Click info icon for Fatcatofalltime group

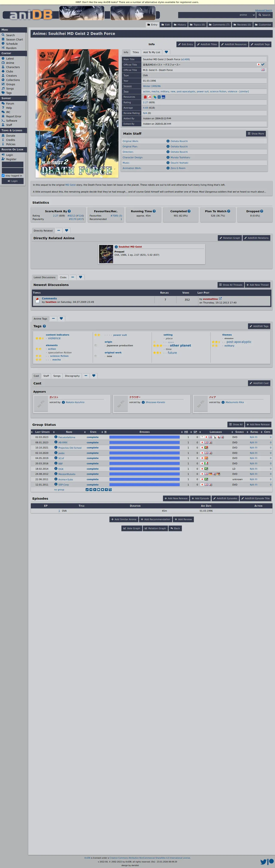56,437
